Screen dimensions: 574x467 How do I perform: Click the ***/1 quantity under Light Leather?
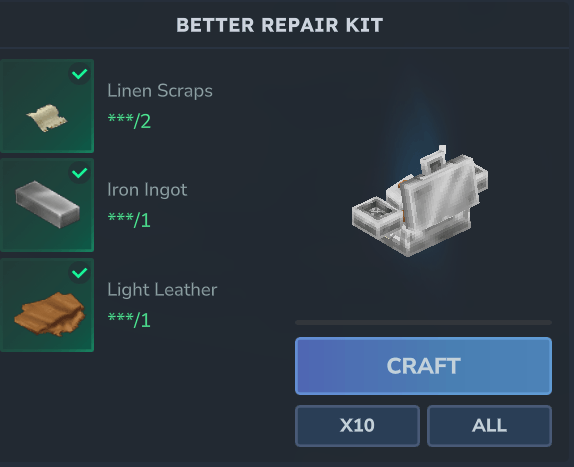coord(129,320)
